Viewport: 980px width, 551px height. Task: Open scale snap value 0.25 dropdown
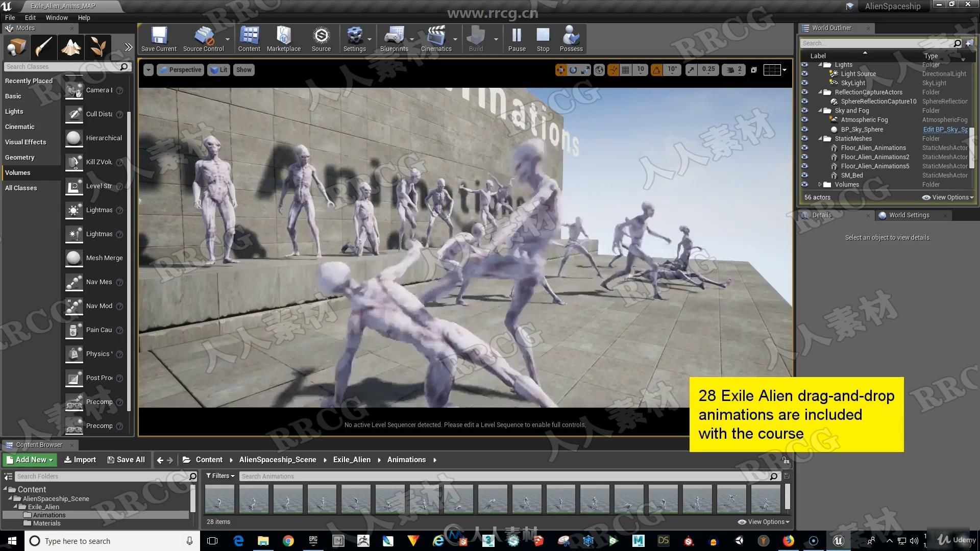(x=708, y=70)
